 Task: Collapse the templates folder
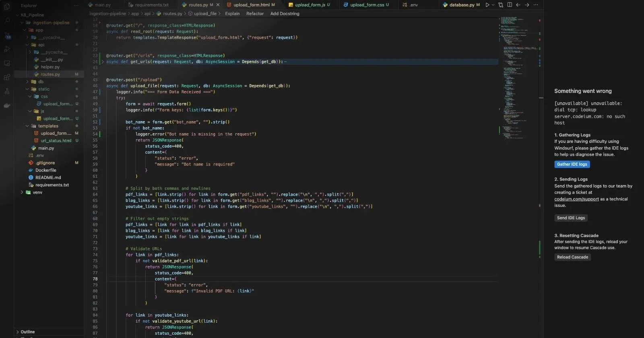(x=27, y=126)
